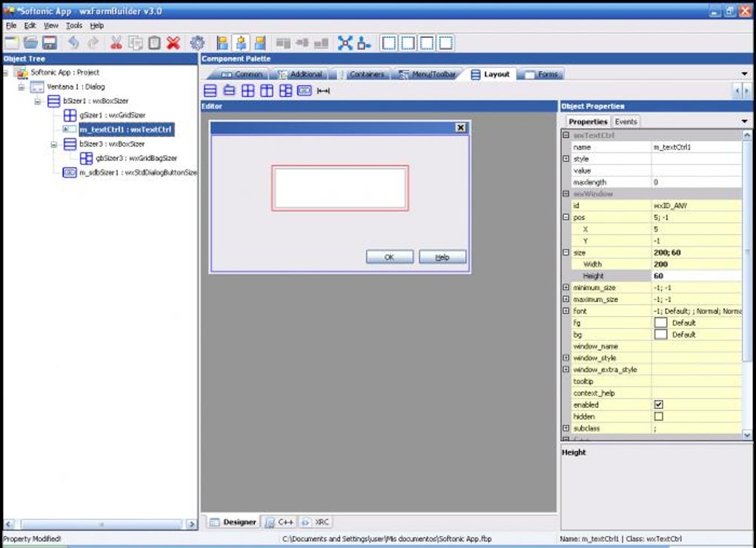Collapse the size property group
The image size is (756, 548).
pyautogui.click(x=566, y=253)
